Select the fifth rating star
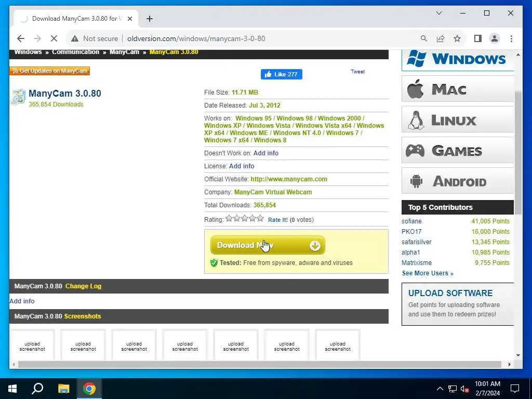The width and height of the screenshot is (532, 399). pos(260,218)
